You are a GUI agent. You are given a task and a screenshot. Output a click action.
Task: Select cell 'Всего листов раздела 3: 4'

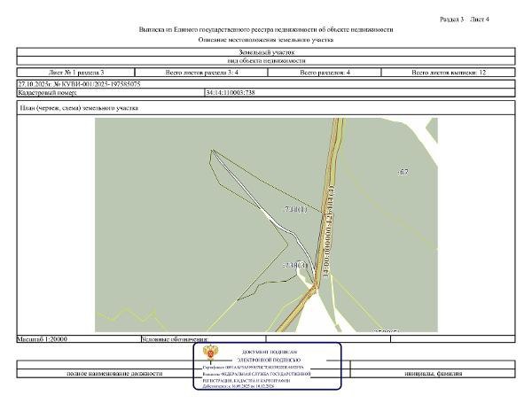coord(201,72)
